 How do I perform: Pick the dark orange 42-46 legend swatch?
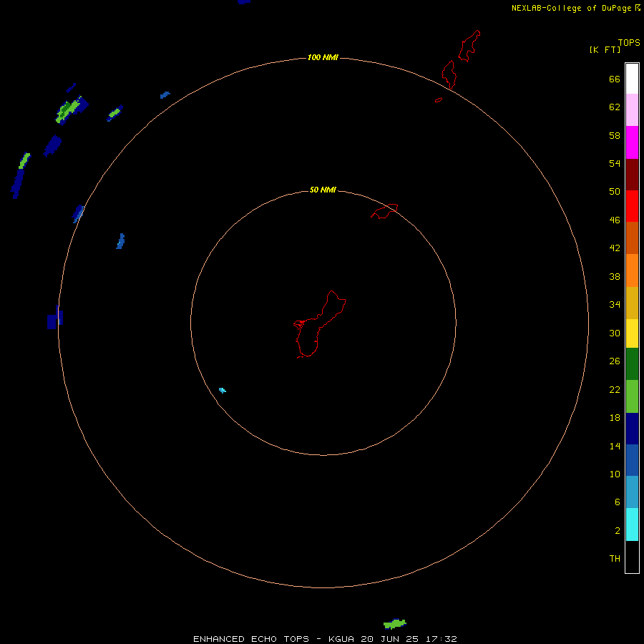click(x=632, y=238)
